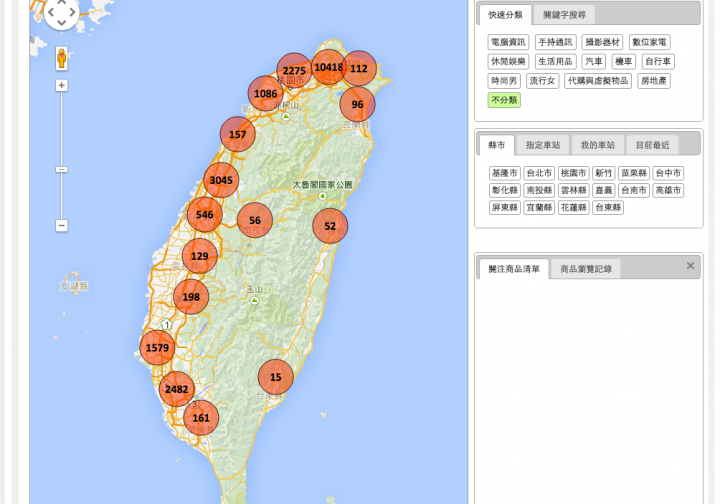
Task: Open the 2482 cluster marker
Action: pyautogui.click(x=177, y=389)
